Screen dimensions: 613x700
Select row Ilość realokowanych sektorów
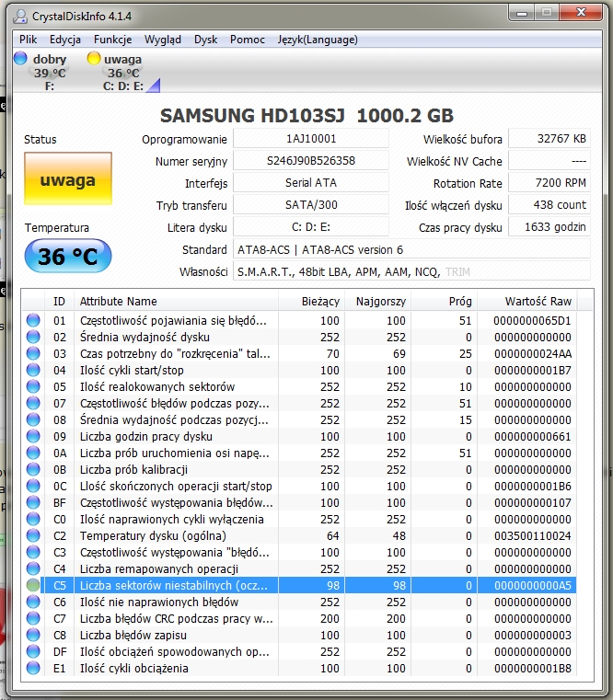click(299, 386)
